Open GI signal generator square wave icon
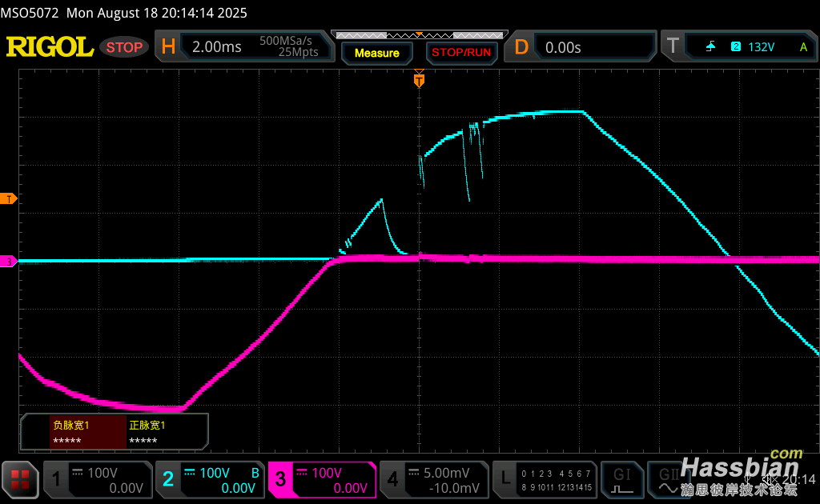 622,479
